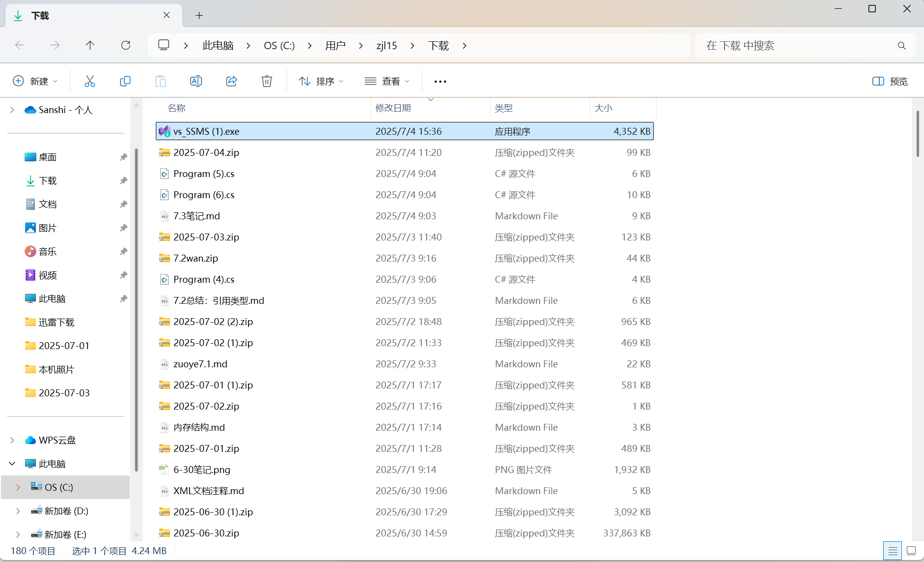
Task: Expand OS (C:) in the sidebar tree
Action: point(18,487)
